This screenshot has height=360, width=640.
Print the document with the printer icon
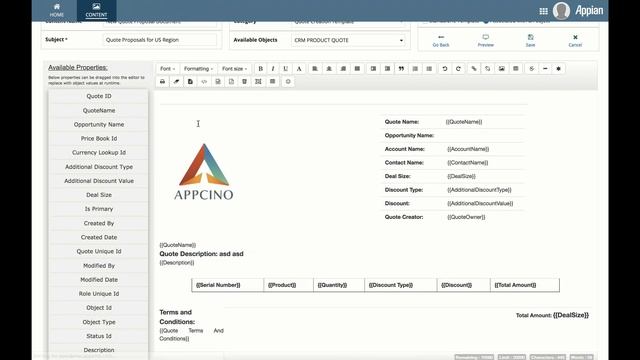click(x=162, y=81)
